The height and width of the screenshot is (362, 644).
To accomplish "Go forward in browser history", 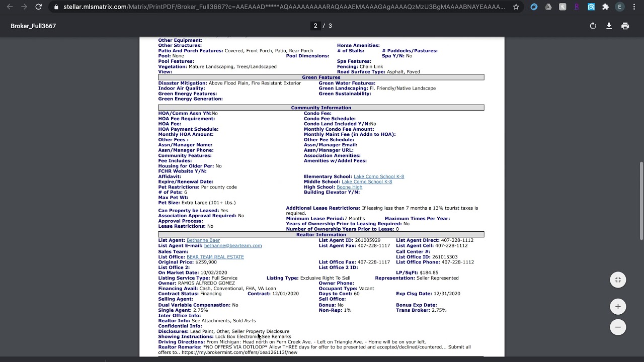I will point(24,7).
